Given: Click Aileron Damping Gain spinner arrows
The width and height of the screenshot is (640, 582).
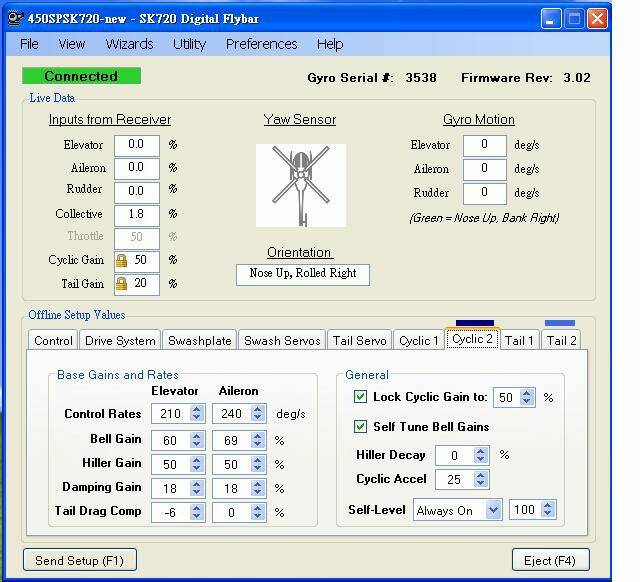Looking at the screenshot, I should 258,488.
